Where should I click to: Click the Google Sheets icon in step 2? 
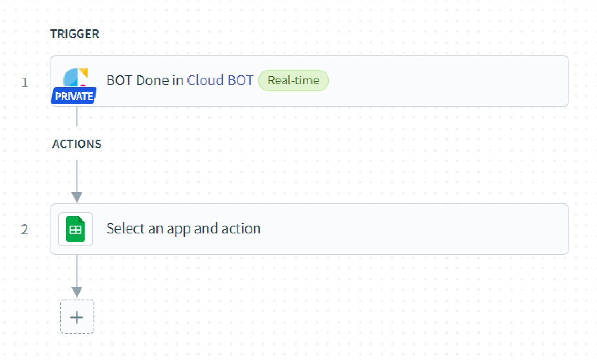75,229
